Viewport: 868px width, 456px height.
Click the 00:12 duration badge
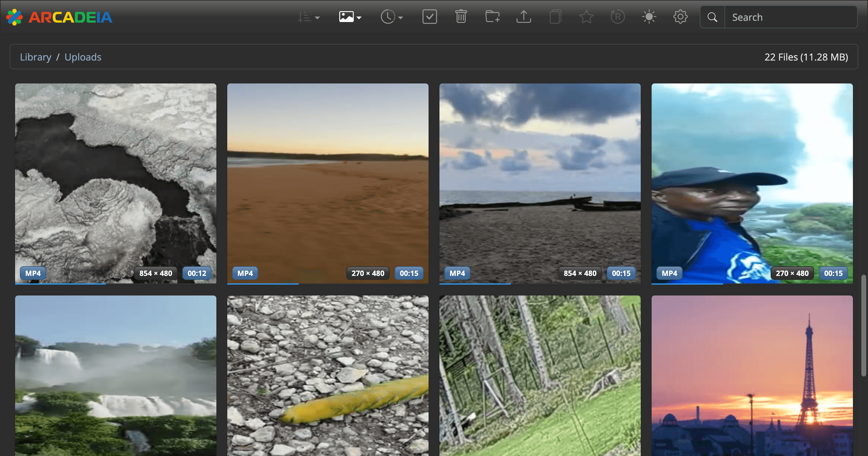(197, 273)
